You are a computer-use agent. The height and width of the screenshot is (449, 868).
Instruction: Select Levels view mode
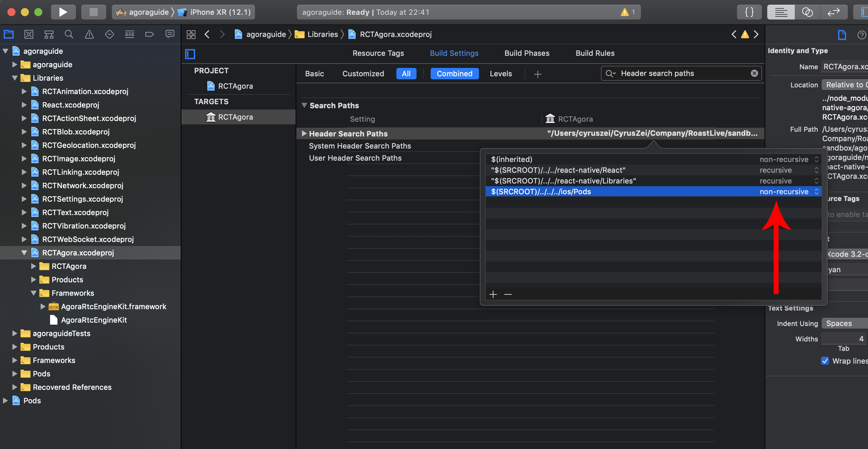[x=501, y=74]
